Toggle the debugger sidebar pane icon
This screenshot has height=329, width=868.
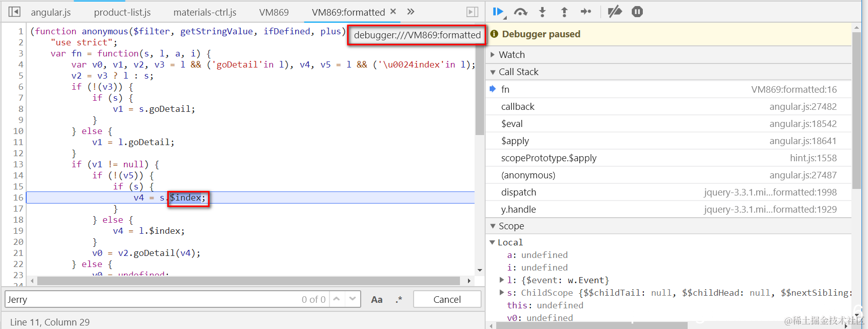coord(472,12)
